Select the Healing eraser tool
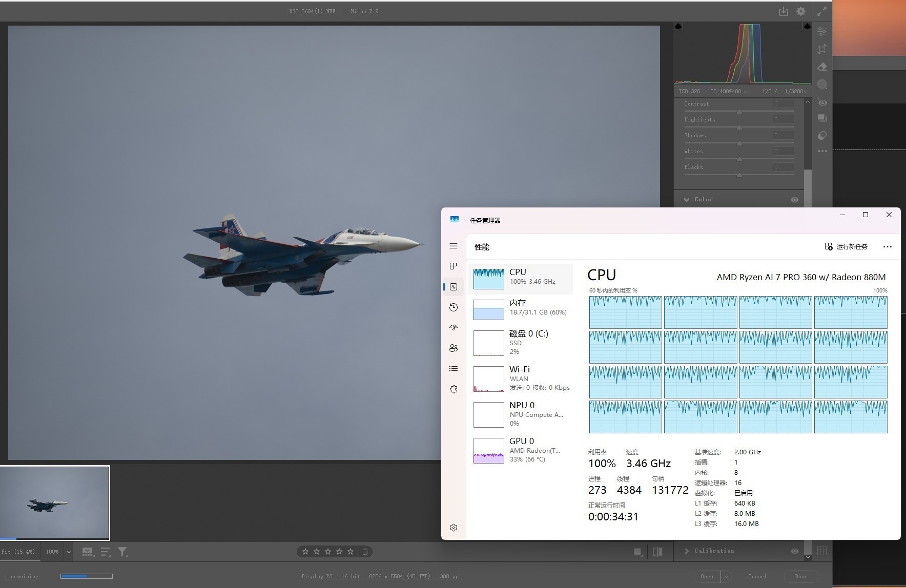The image size is (906, 588). (x=822, y=67)
